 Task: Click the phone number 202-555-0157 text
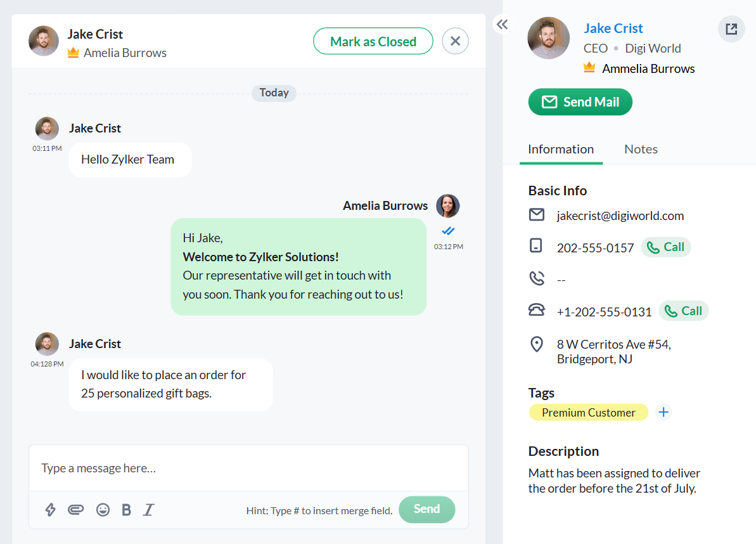pos(596,248)
